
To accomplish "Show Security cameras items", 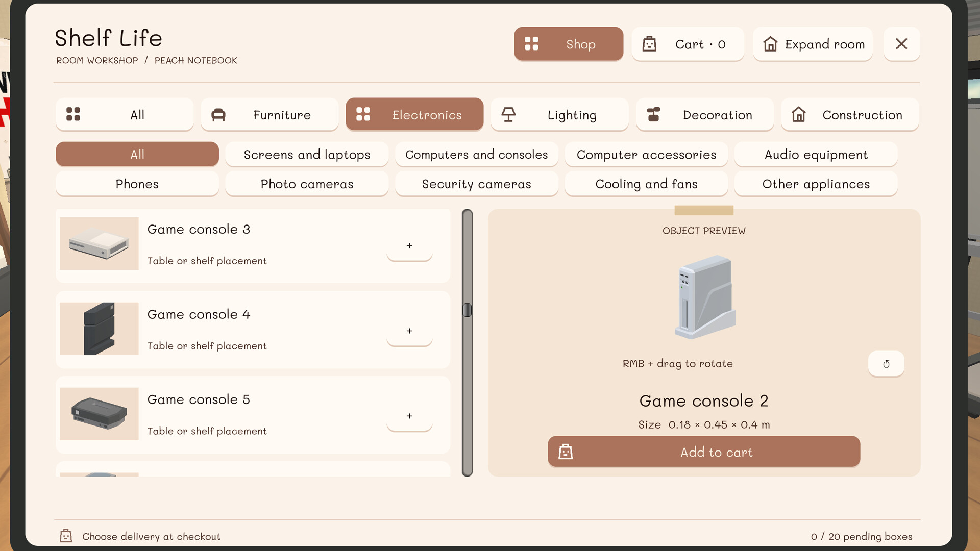I will pyautogui.click(x=476, y=184).
